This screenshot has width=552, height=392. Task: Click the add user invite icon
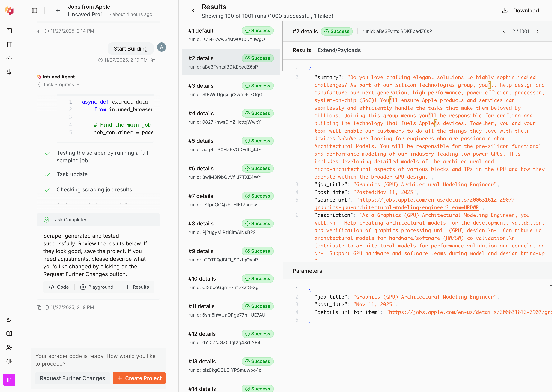coord(9,347)
